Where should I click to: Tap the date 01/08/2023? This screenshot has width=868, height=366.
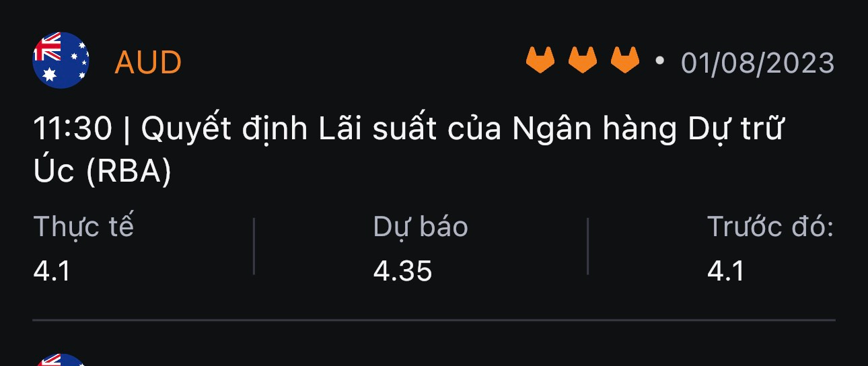click(758, 63)
